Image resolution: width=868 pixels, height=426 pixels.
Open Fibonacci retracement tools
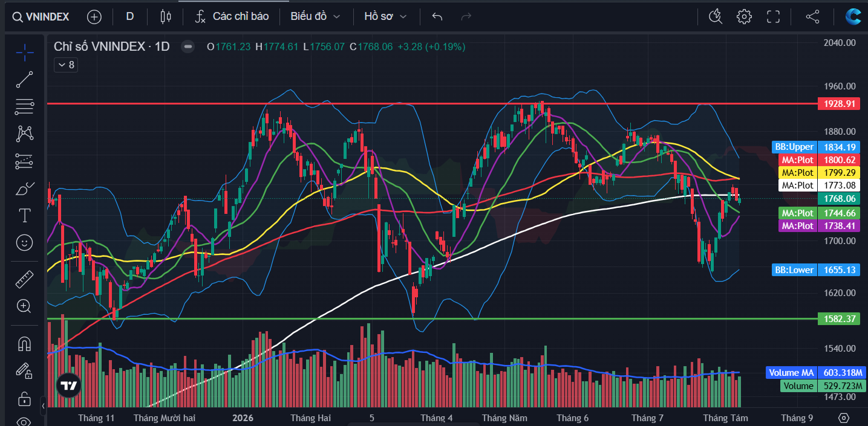25,106
